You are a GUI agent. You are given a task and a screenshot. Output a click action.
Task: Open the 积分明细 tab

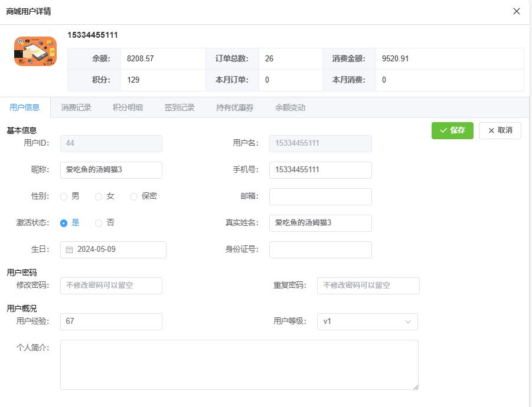(x=128, y=107)
